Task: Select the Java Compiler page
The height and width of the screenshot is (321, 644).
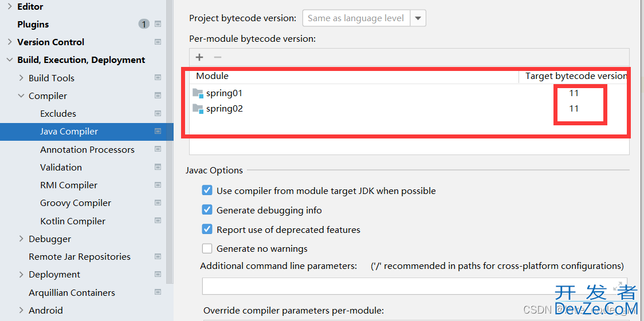Action: [x=69, y=131]
